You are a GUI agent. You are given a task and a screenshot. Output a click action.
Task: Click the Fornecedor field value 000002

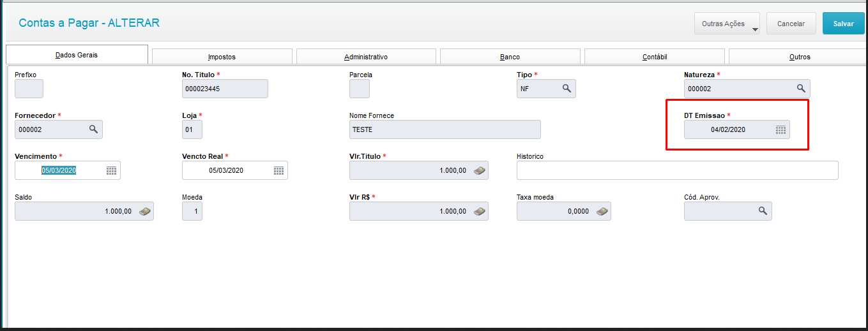(58, 129)
